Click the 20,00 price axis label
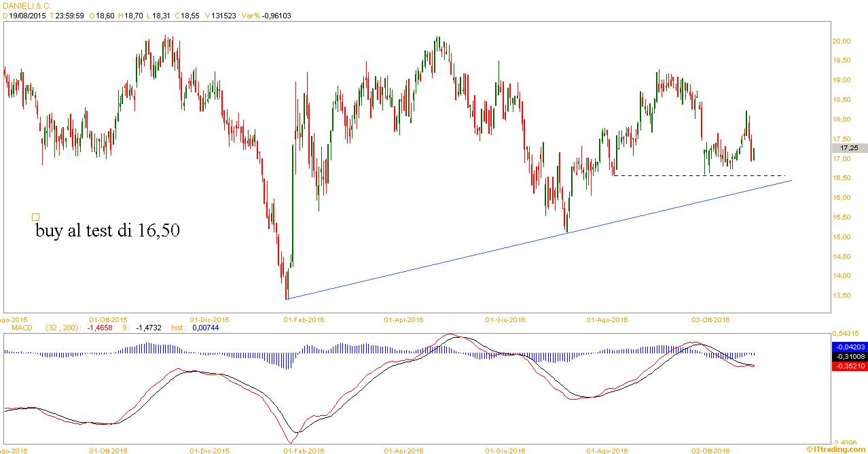Image resolution: width=868 pixels, height=454 pixels. pos(842,41)
